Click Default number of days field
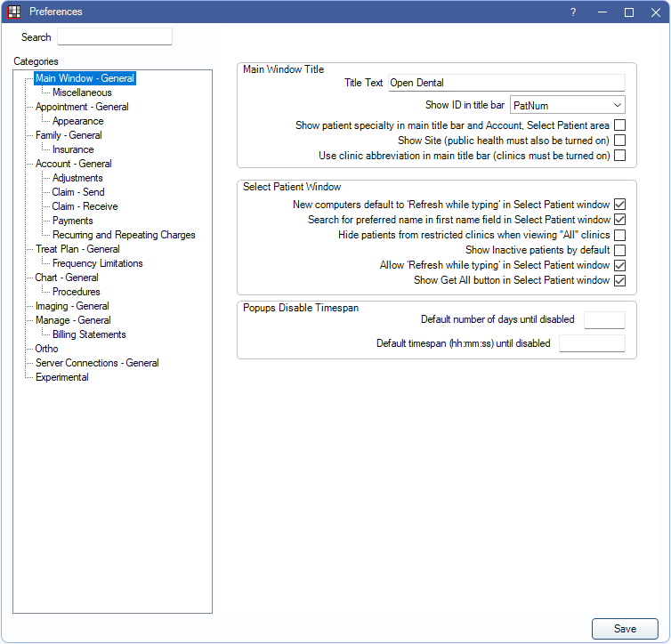The image size is (671, 644). click(604, 320)
